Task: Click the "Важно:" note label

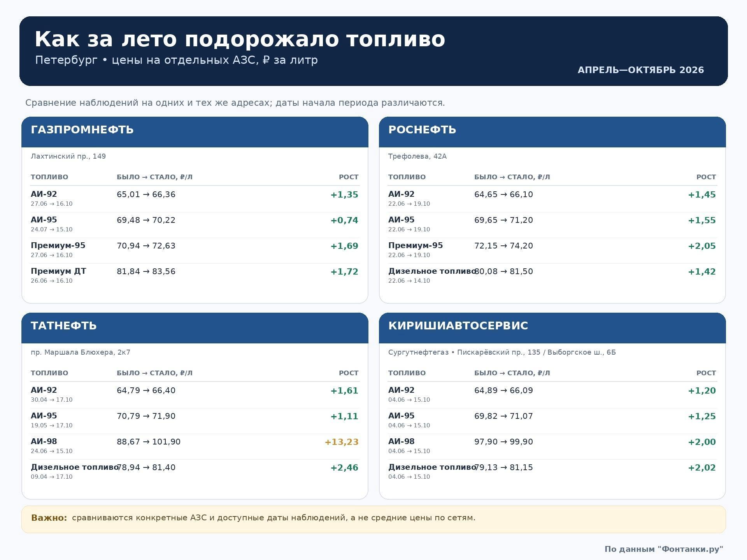Action: tap(49, 518)
